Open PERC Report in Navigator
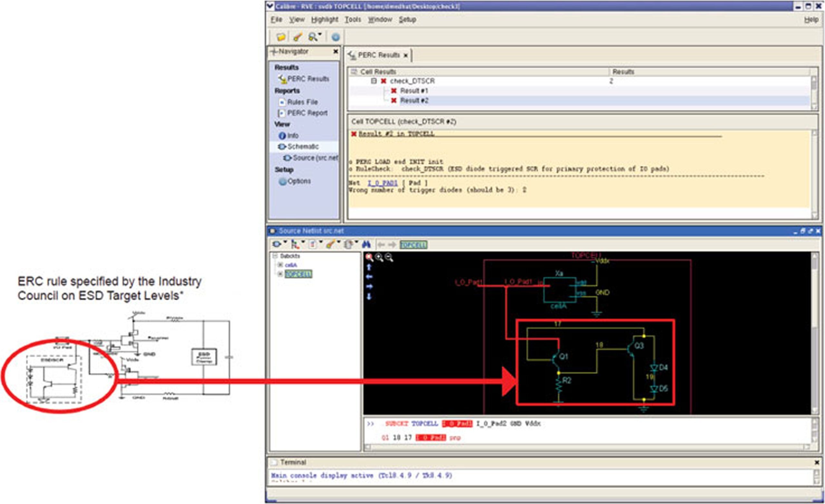Screen dimensions: 825x504 click(307, 113)
